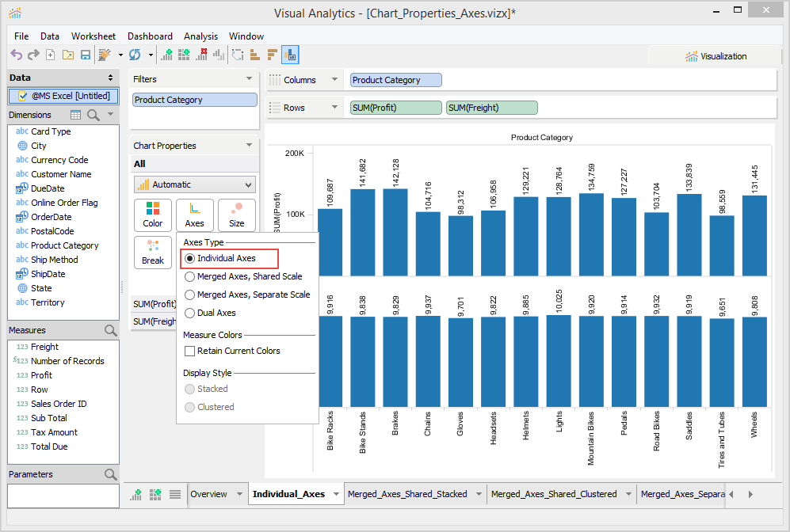Switch to Merged_Axes_Shared_Stacked tab
Viewport: 790px width, 532px height.
coord(407,494)
